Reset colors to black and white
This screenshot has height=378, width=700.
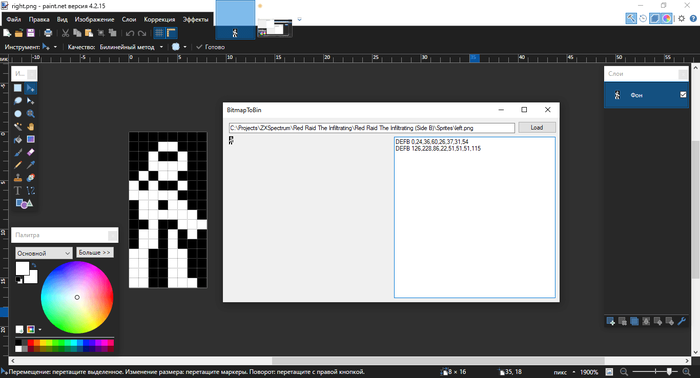point(19,280)
